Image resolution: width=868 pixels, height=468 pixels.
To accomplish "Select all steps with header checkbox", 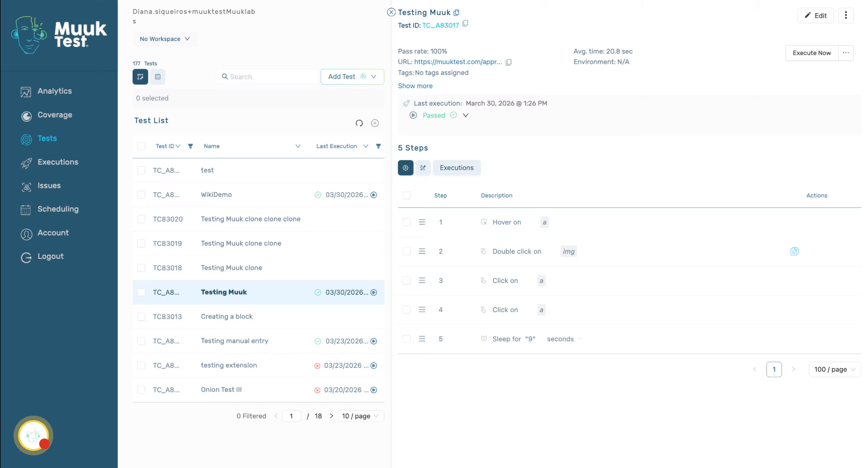I will [406, 196].
